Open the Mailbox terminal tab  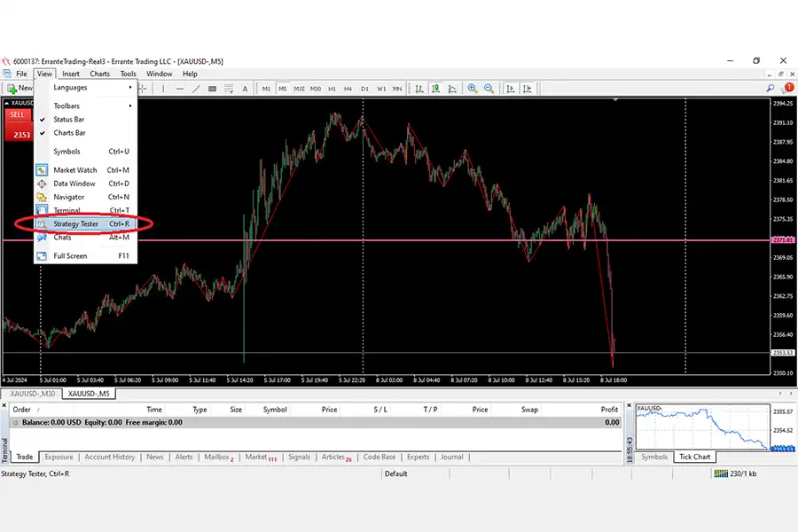pos(219,458)
